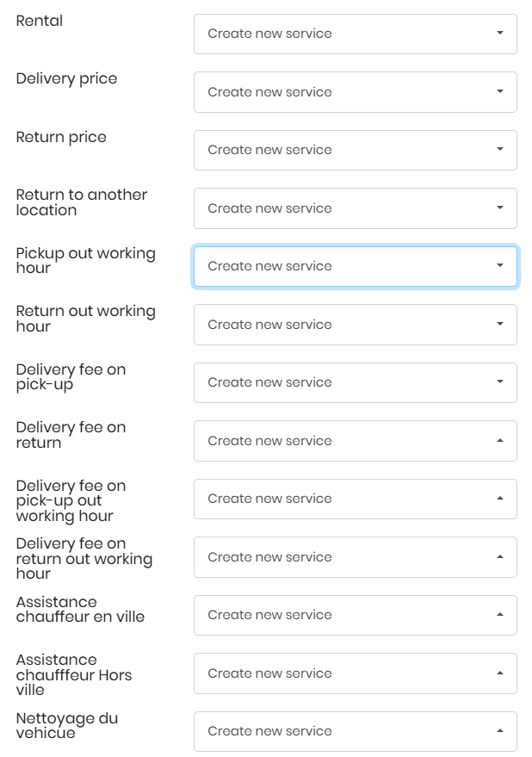532x757 pixels.
Task: Open Assistance chaufffeur Hors ville dropdown
Action: [x=355, y=673]
